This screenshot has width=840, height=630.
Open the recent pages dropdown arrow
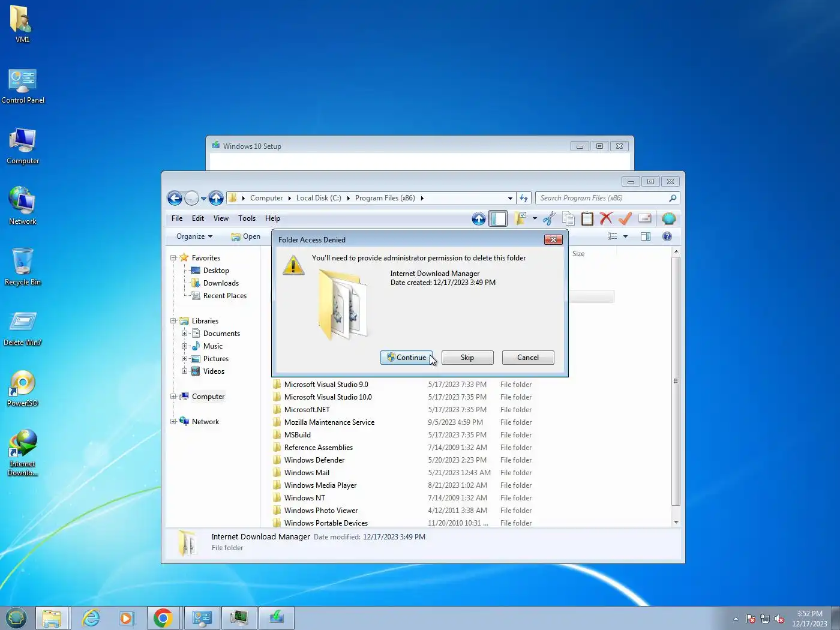coord(203,198)
